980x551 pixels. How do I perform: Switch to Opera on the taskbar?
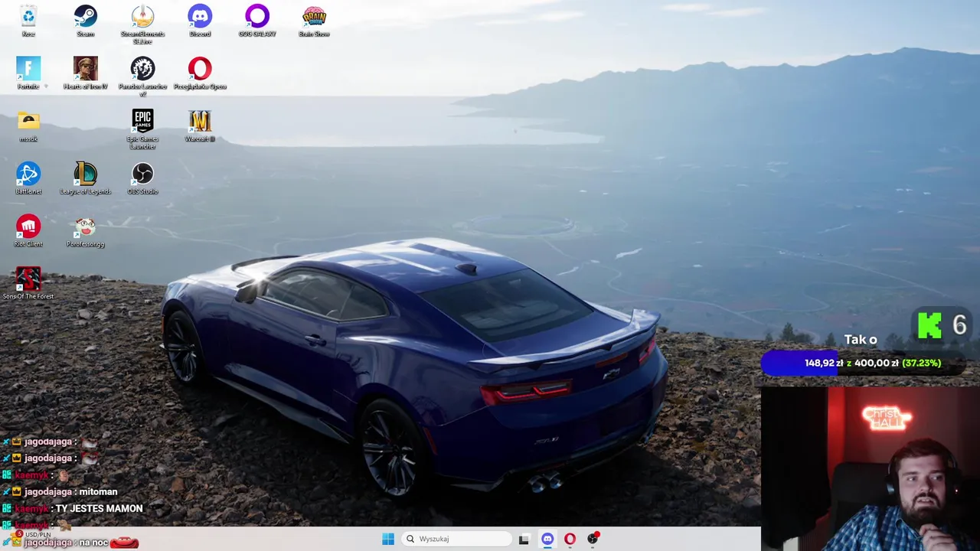[570, 539]
